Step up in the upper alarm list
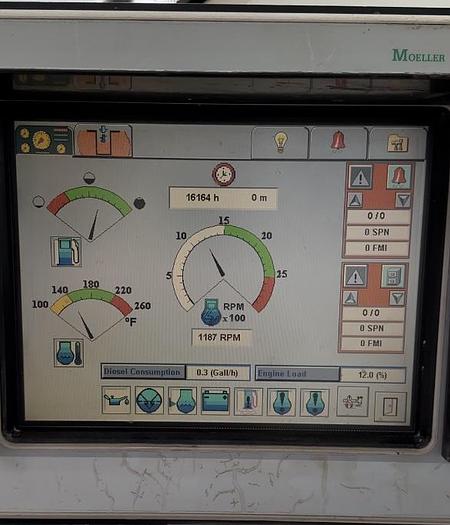450x525 pixels. [x=355, y=200]
